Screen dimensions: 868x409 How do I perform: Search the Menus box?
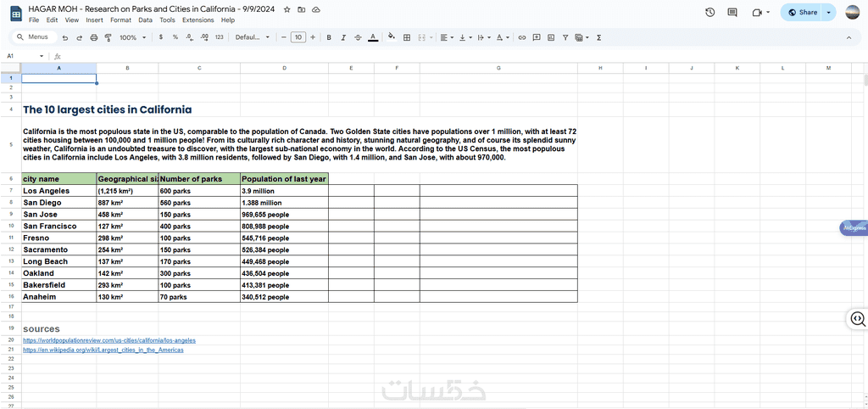[x=34, y=37]
